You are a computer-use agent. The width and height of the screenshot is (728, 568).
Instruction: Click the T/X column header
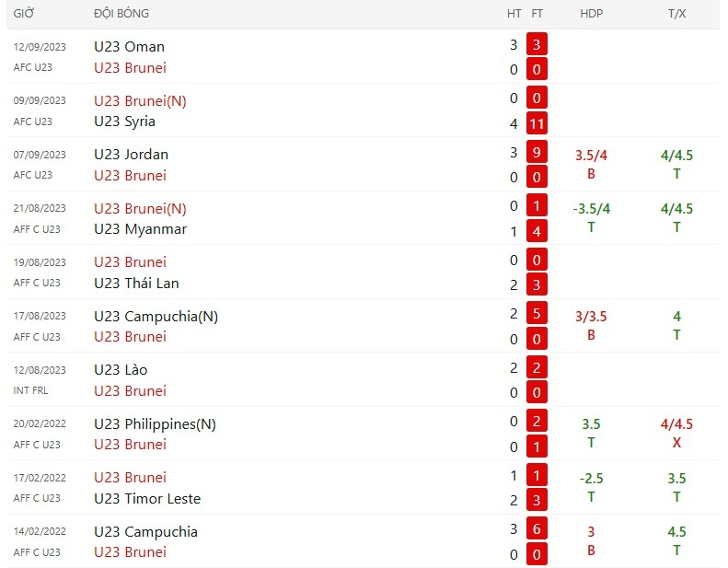coord(676,14)
